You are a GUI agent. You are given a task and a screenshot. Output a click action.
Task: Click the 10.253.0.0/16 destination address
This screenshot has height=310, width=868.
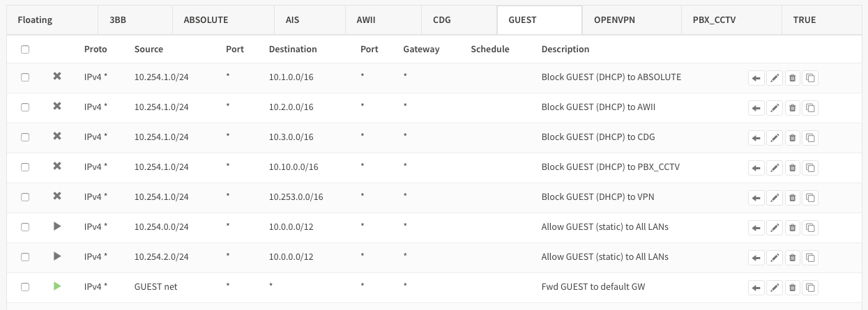pyautogui.click(x=296, y=197)
